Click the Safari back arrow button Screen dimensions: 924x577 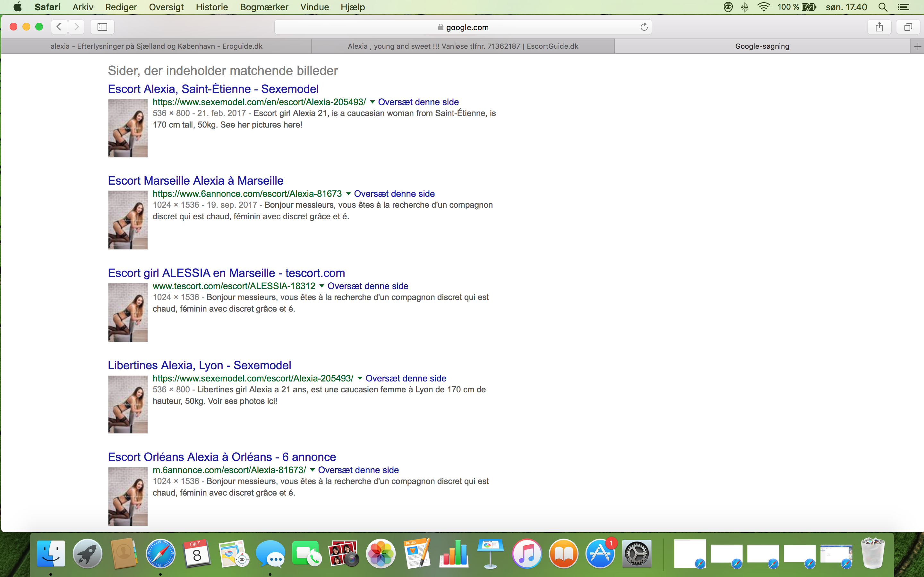click(x=59, y=27)
